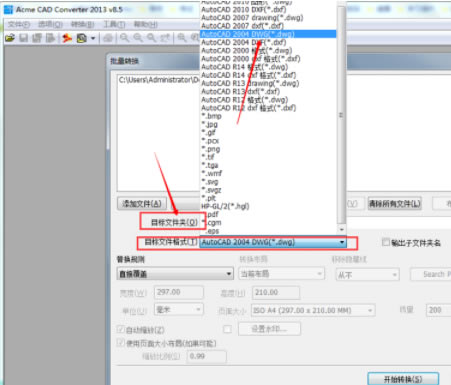Choose AutoCAD R14 dxf 格式(*.dxf) option
Screen dimensions: 451x385
pyautogui.click(x=268, y=75)
